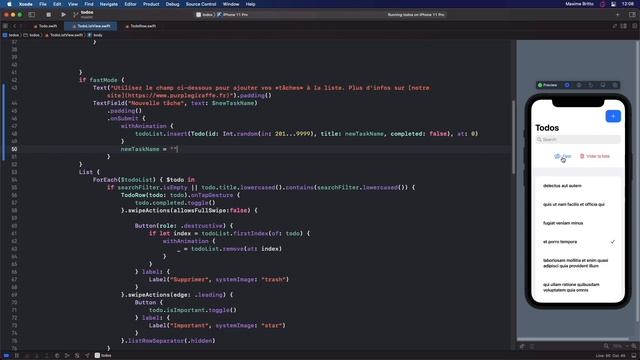The image size is (640, 360).
Task: Go back in editor history
Action: (x=14, y=26)
